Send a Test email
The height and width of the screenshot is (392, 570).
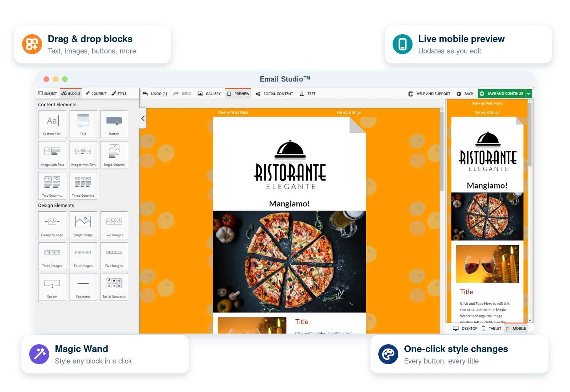(307, 94)
